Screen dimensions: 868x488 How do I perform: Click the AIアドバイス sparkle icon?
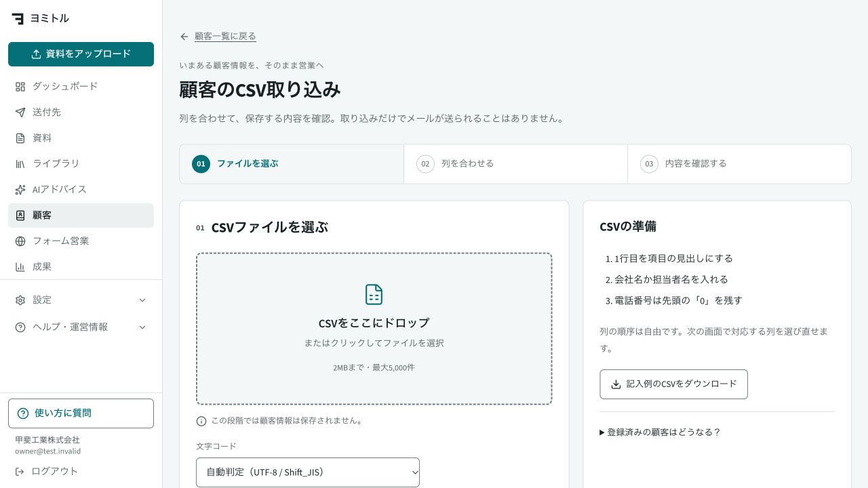[x=20, y=190]
